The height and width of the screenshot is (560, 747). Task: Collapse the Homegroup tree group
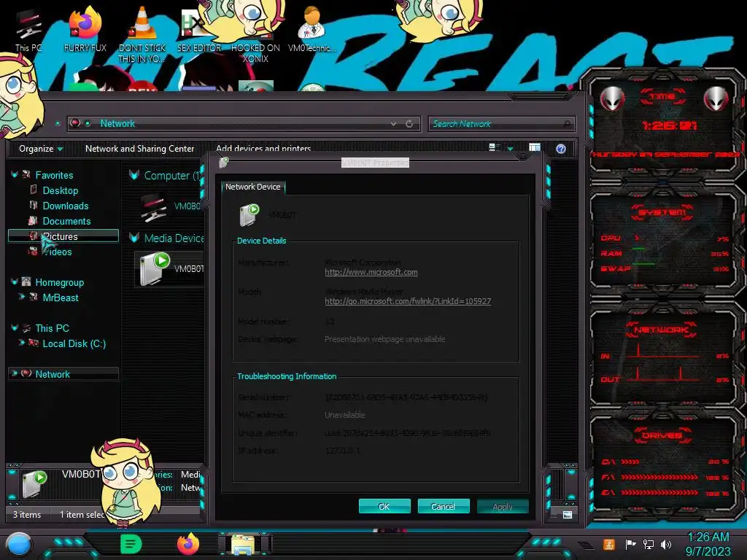(x=15, y=282)
